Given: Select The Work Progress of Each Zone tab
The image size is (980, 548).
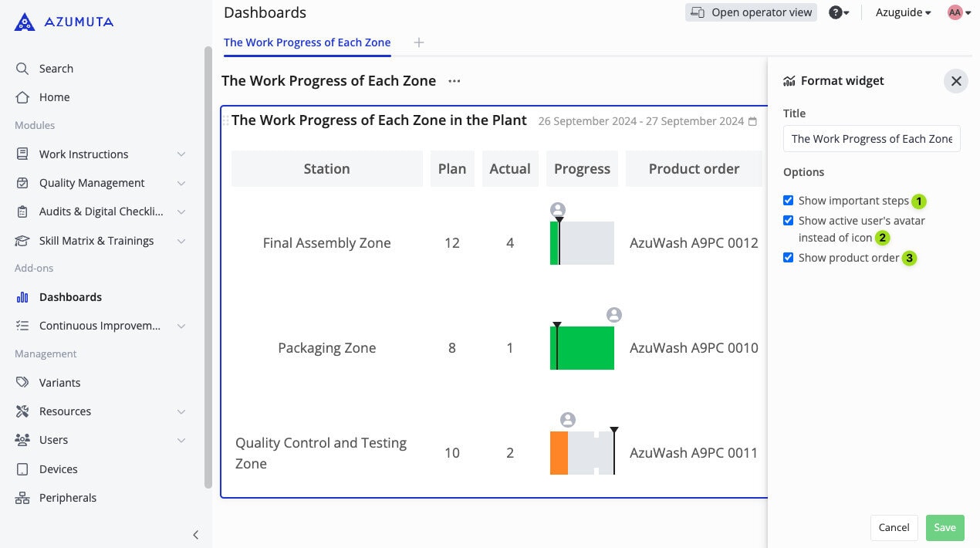Looking at the screenshot, I should point(307,42).
